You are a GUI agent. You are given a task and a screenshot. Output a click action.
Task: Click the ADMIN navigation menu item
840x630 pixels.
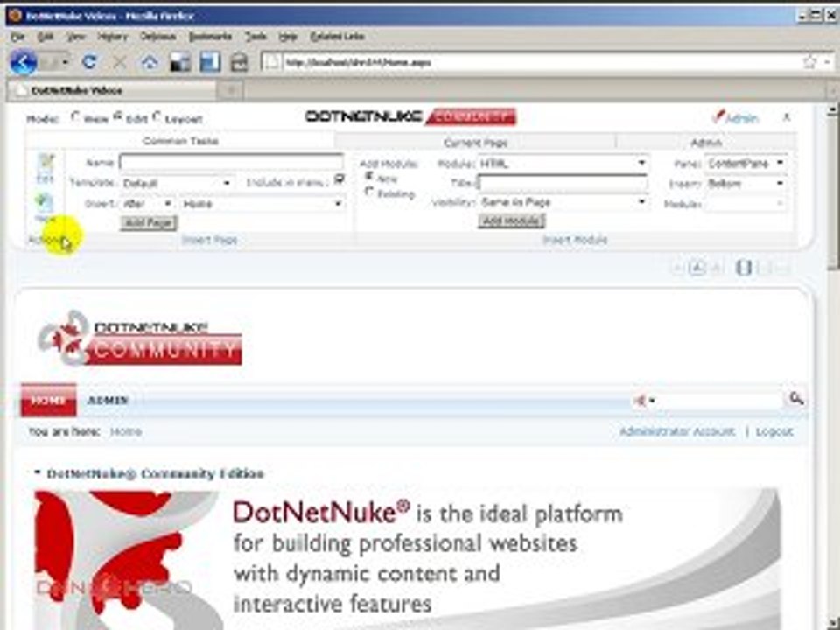[x=108, y=400]
